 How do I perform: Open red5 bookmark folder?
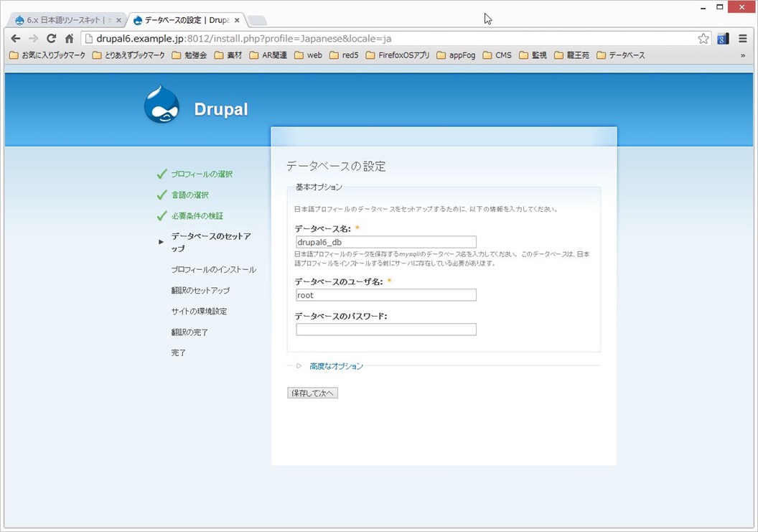pyautogui.click(x=345, y=55)
